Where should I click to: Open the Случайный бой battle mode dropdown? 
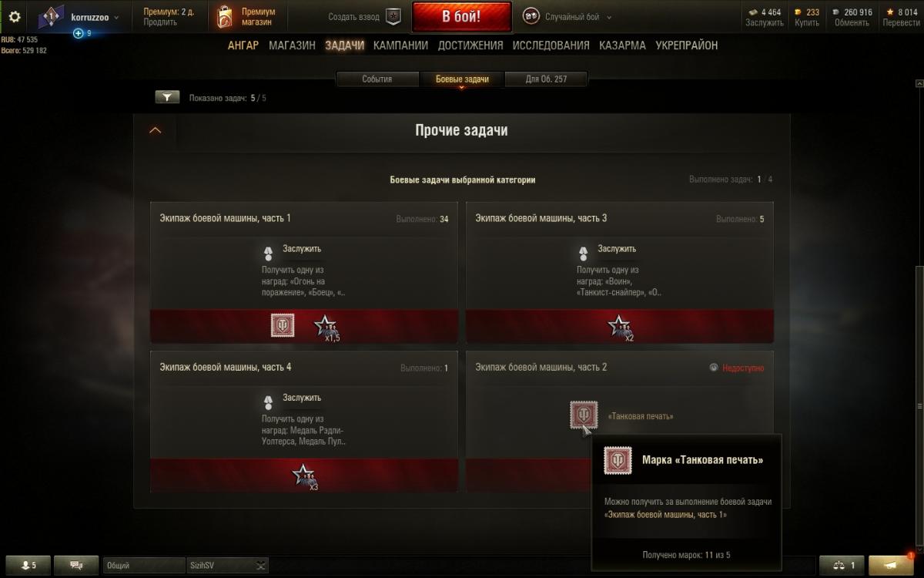point(567,16)
